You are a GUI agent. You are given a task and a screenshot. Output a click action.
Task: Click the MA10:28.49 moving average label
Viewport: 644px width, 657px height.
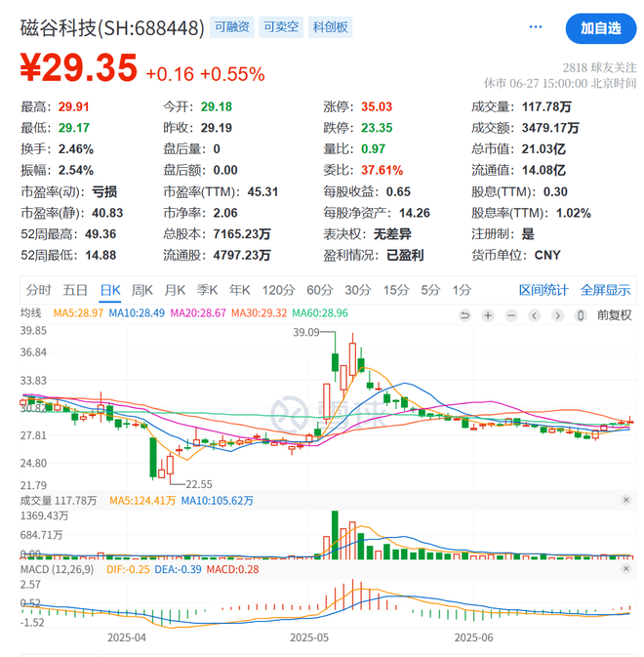(x=137, y=313)
